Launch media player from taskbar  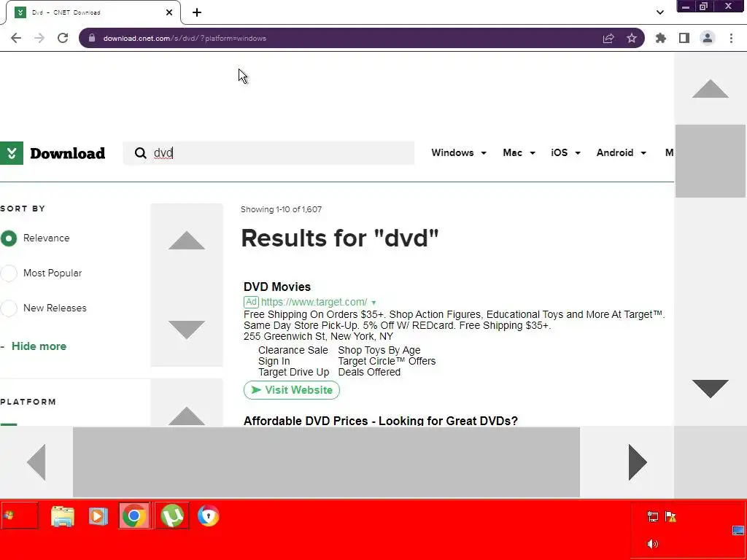(98, 516)
